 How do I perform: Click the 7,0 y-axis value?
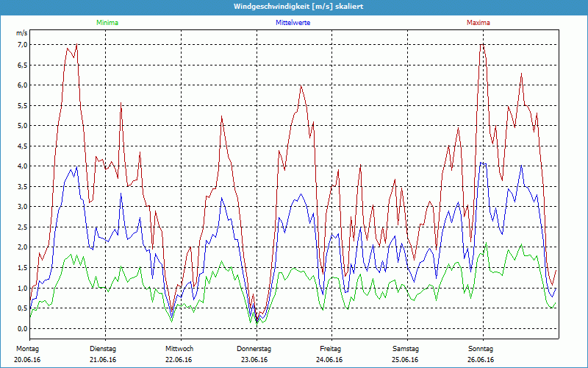[23, 45]
